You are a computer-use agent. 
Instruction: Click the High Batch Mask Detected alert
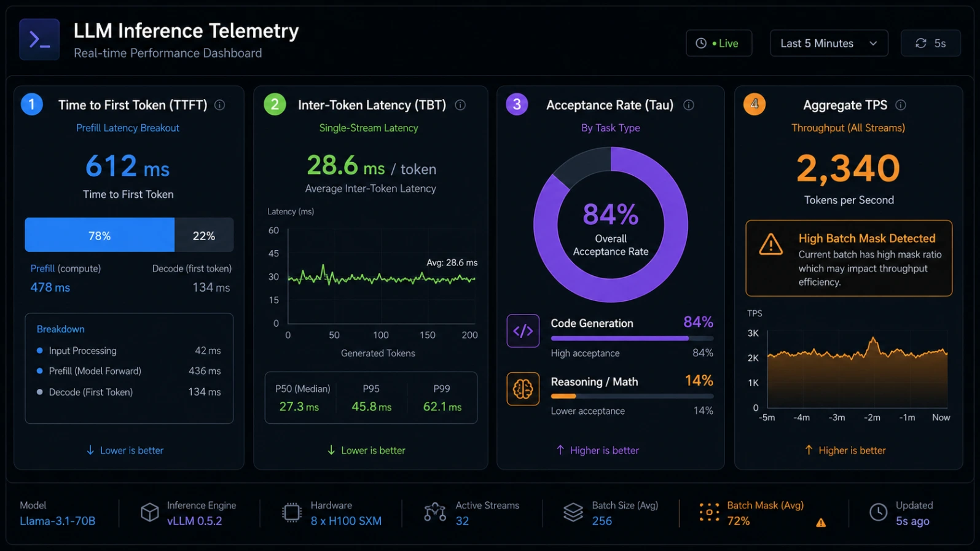click(849, 259)
